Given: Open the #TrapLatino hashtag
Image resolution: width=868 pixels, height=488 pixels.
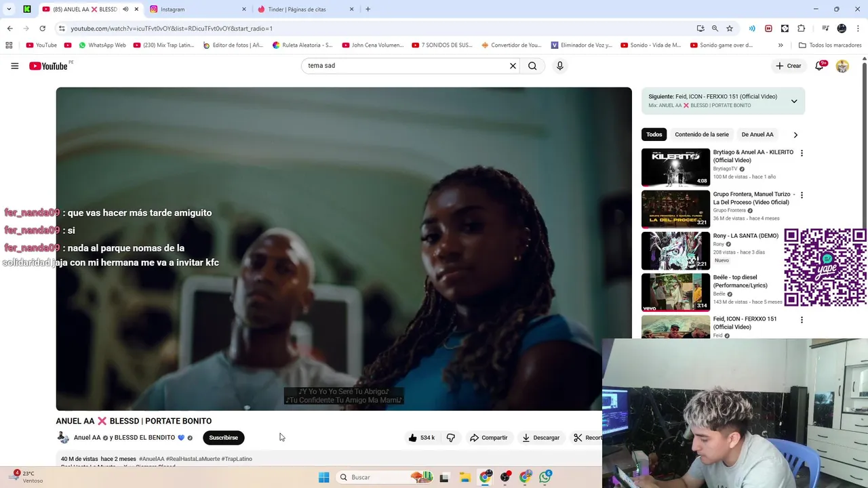Looking at the screenshot, I should (x=237, y=459).
